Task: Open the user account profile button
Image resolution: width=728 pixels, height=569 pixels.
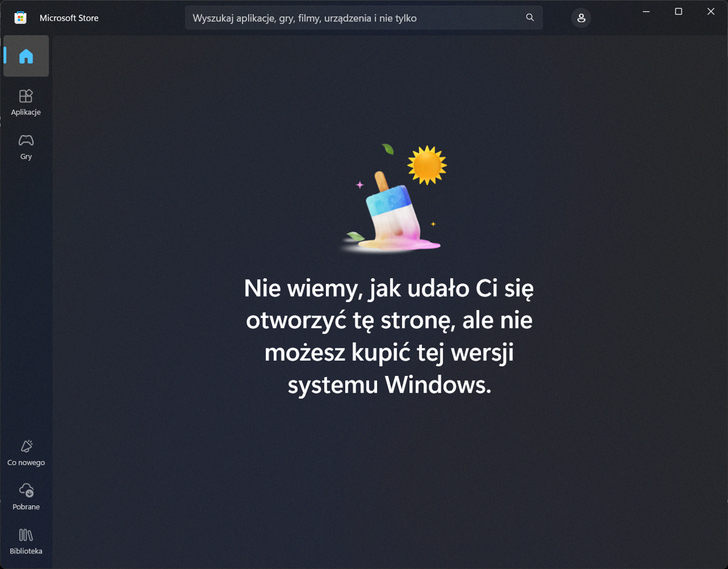Action: tap(581, 18)
